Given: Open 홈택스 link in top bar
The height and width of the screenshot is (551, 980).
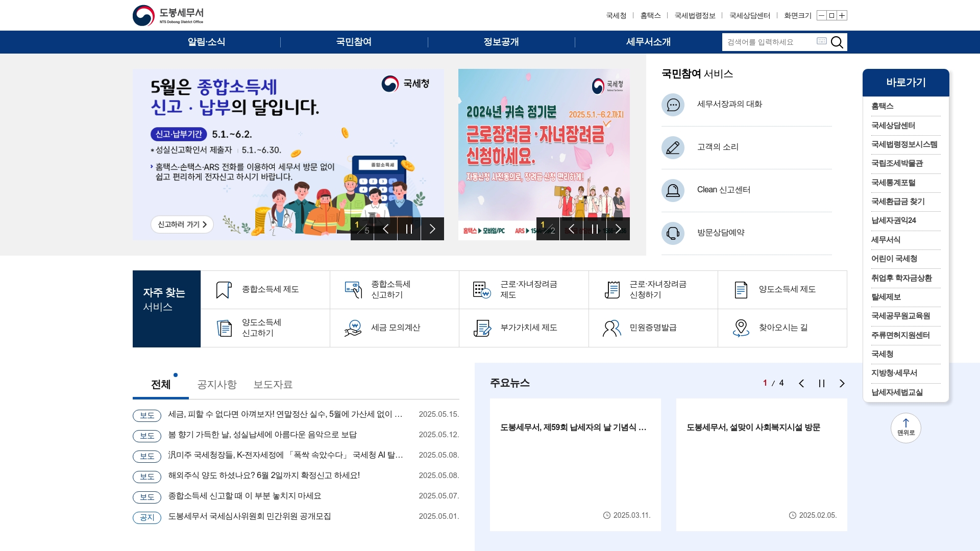Looking at the screenshot, I should click(x=650, y=15).
